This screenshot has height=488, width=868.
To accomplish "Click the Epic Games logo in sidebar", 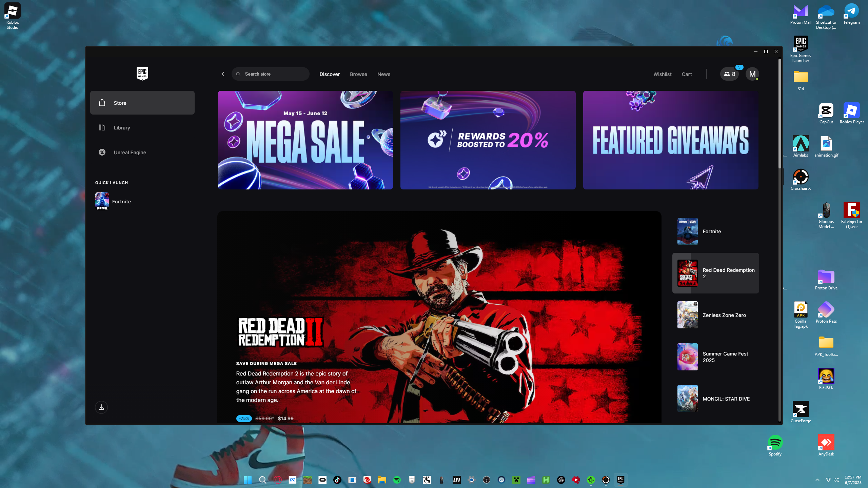I will click(142, 74).
